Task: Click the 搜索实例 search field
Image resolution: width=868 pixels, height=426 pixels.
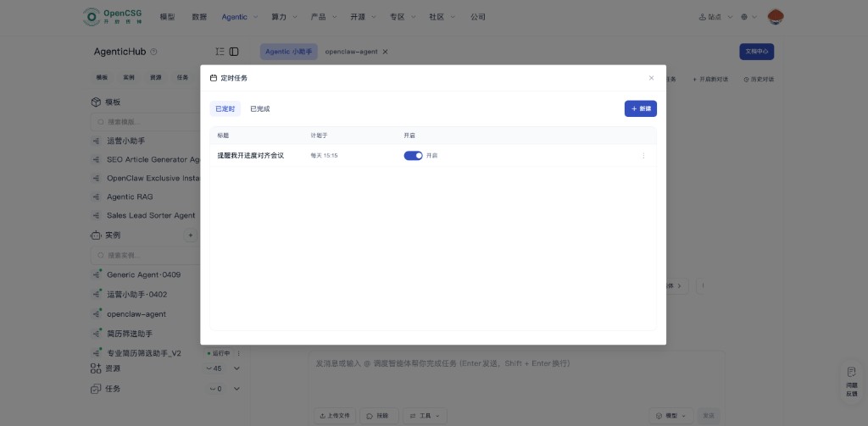Action: pos(146,255)
